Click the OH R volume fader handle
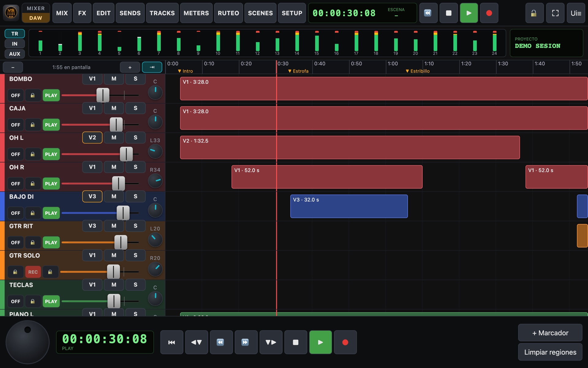This screenshot has width=588, height=368. [x=119, y=183]
